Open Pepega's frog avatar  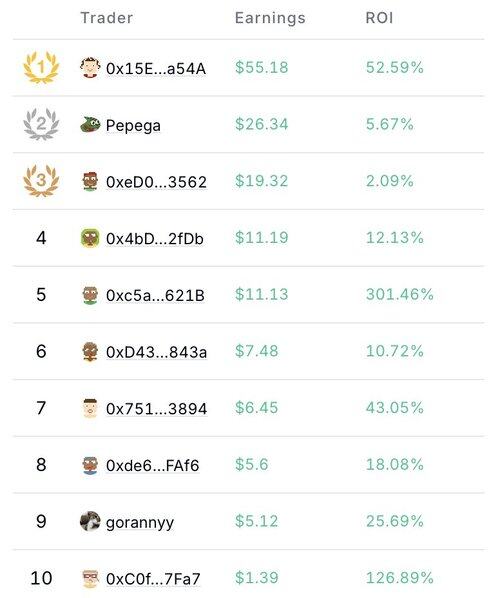(x=90, y=124)
